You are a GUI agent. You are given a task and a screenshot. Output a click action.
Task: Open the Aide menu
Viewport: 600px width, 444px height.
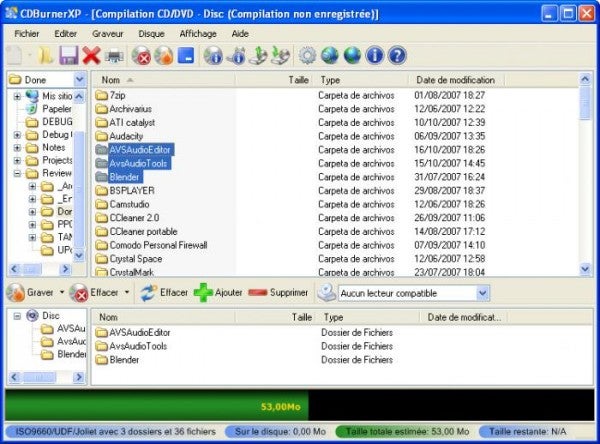point(240,34)
